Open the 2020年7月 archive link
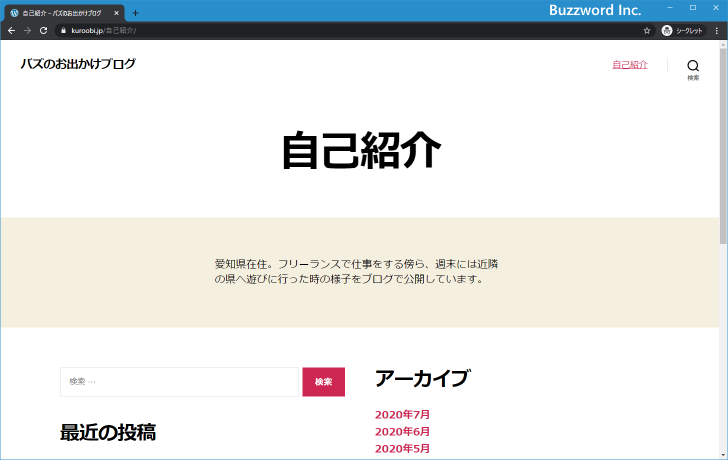Screen dimensions: 728x460 (402, 415)
